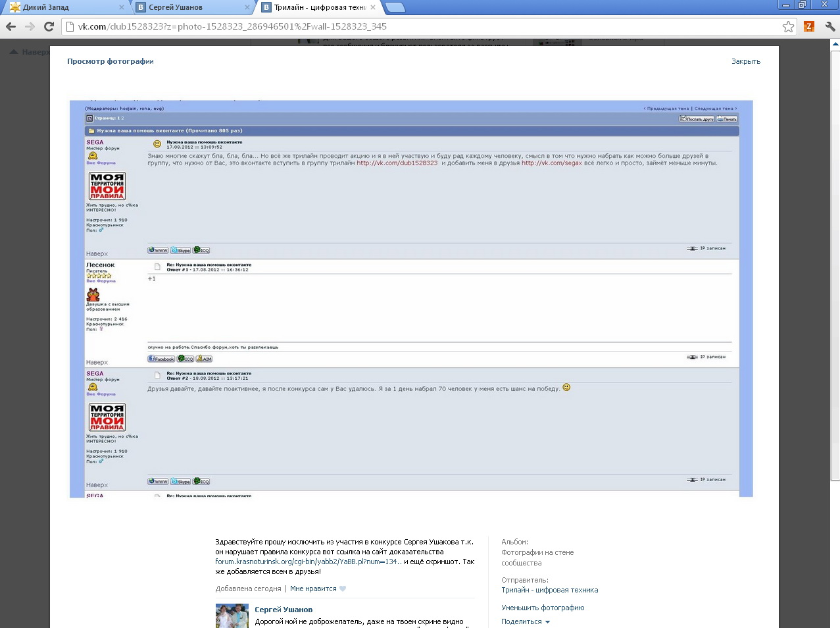
Task: Click Наверх behind the photo viewer
Action: pyautogui.click(x=30, y=52)
